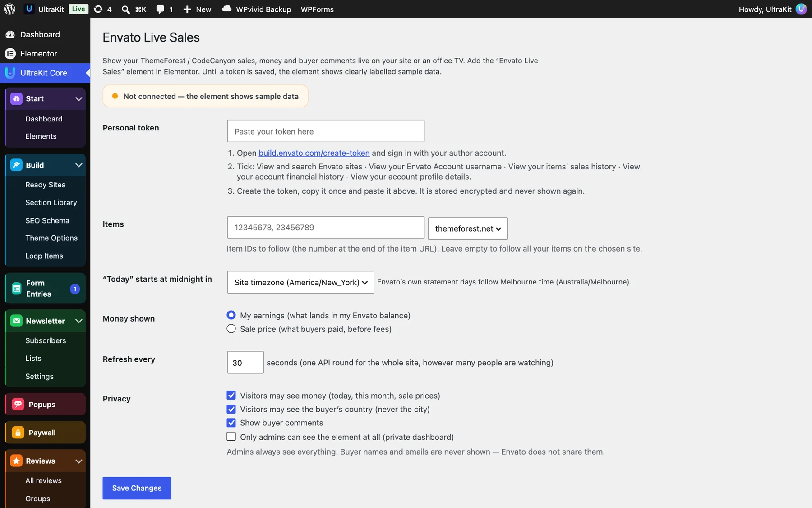
Task: Go to Theme Options
Action: [x=51, y=238]
